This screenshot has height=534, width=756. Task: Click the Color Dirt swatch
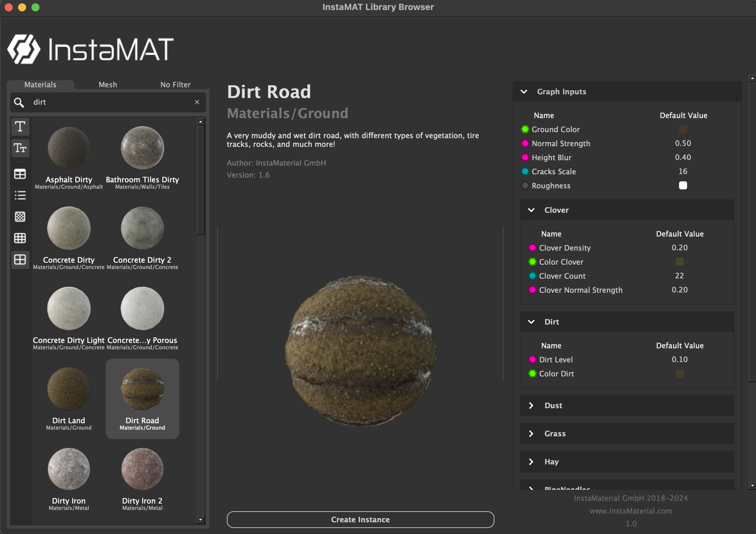(x=680, y=373)
